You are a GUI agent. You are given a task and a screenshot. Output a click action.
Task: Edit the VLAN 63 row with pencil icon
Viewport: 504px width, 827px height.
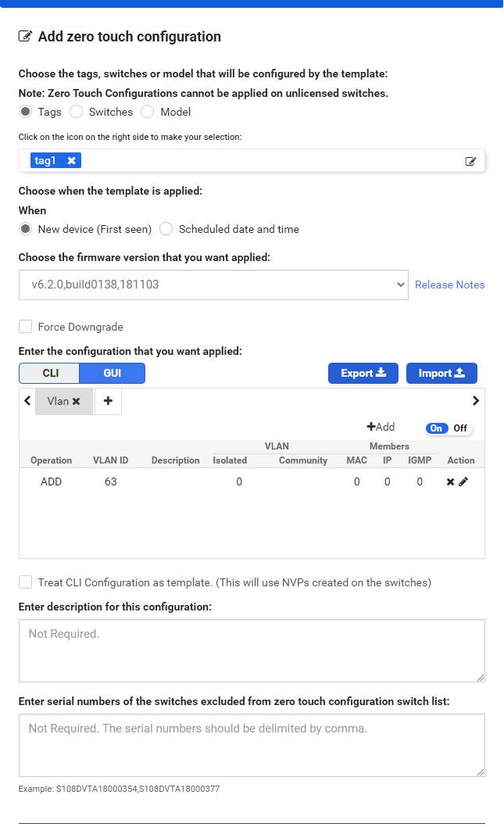(x=463, y=482)
